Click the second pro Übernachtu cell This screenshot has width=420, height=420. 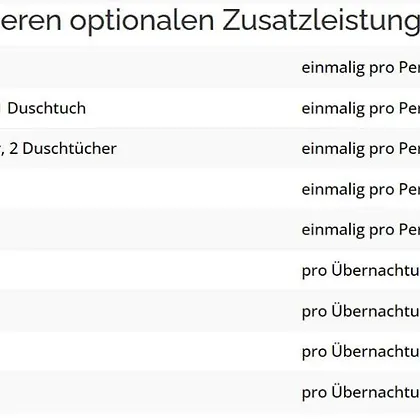(x=361, y=311)
